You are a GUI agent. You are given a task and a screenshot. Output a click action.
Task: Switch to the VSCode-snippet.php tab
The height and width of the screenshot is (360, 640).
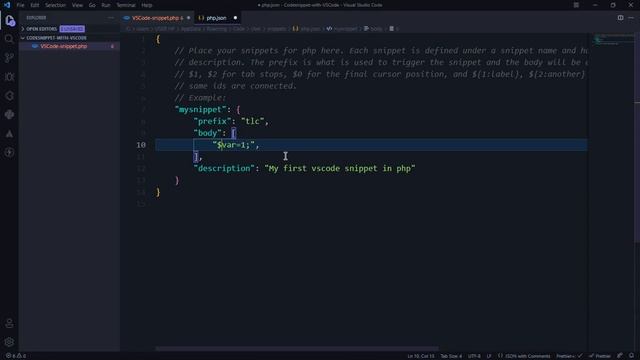(157, 18)
